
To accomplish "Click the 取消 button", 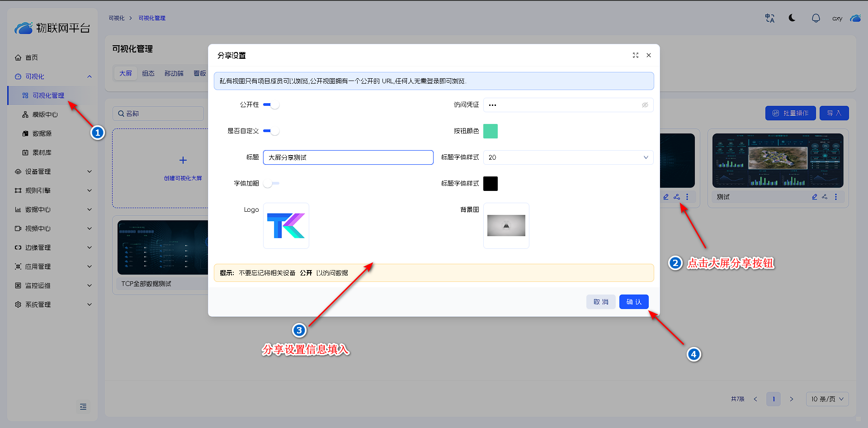I will [600, 302].
